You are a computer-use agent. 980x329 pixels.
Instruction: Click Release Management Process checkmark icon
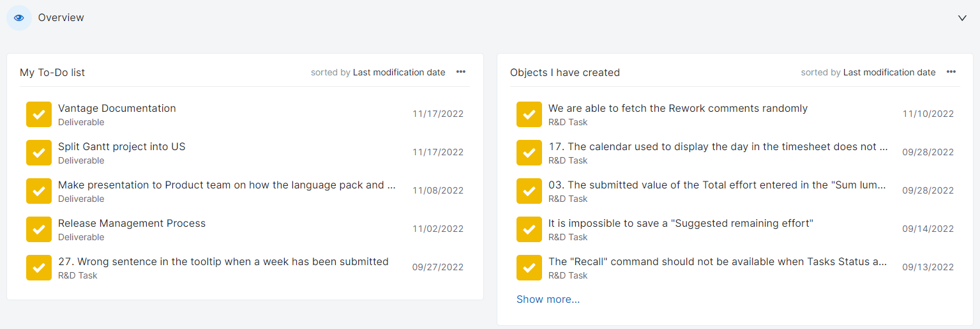pos(39,229)
